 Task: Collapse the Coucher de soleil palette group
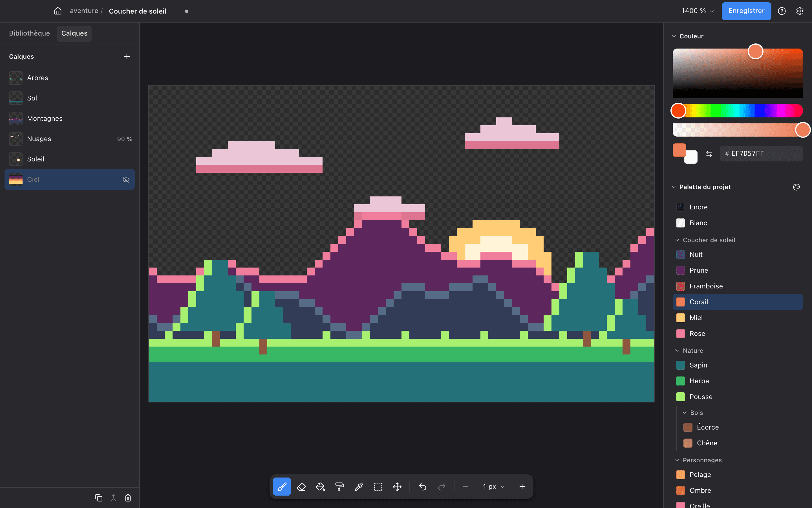pyautogui.click(x=677, y=240)
